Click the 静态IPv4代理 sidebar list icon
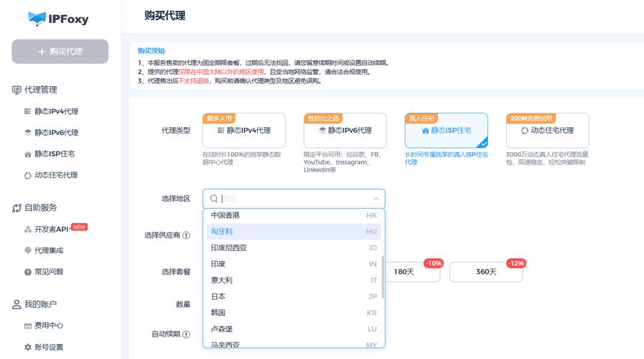This screenshot has width=644, height=359. pos(27,111)
